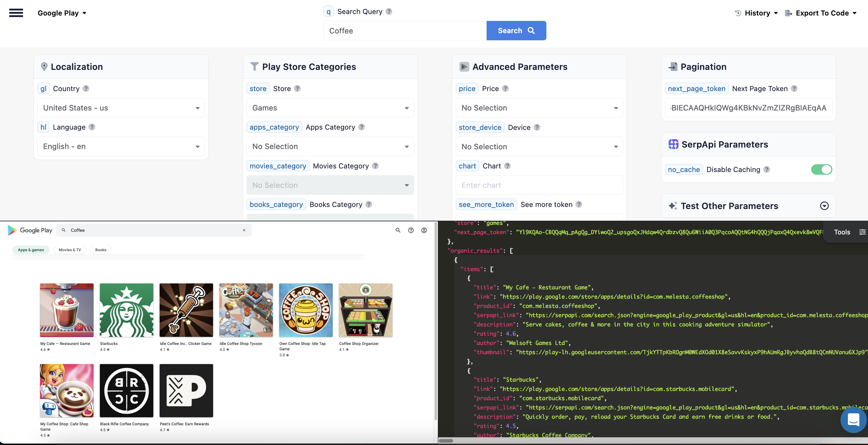This screenshot has height=445, width=868.
Task: Click the next_page_token input field
Action: [748, 108]
